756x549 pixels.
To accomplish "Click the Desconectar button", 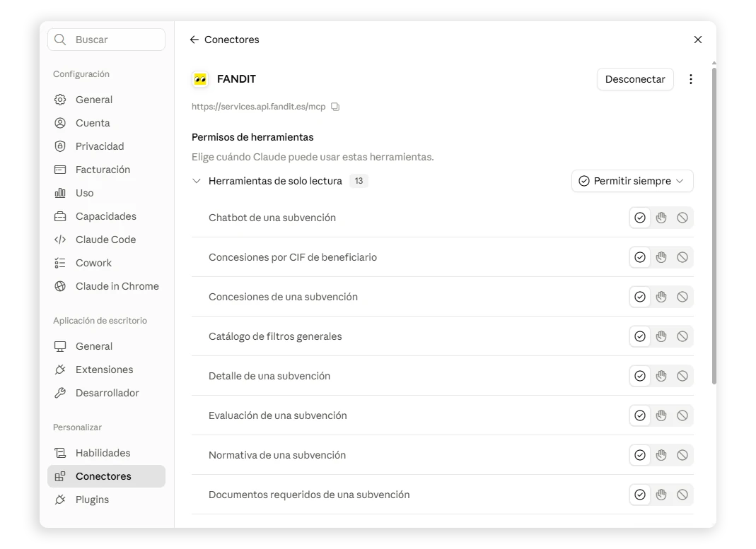I will [635, 79].
